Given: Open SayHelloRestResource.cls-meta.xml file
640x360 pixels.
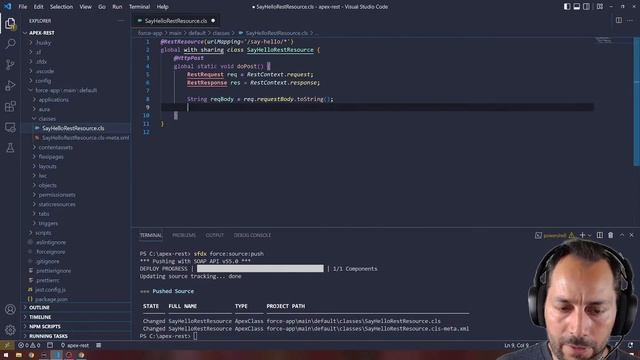Looking at the screenshot, I should [85, 138].
